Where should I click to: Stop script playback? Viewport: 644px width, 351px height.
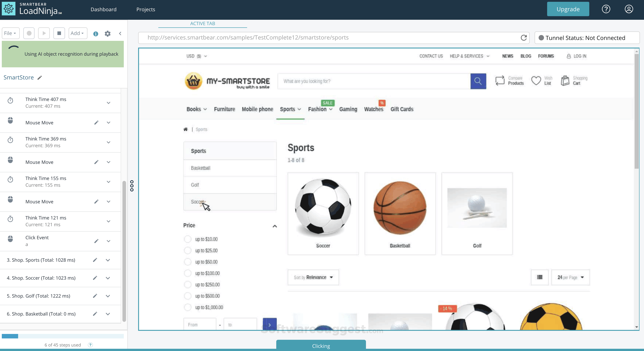(x=59, y=33)
